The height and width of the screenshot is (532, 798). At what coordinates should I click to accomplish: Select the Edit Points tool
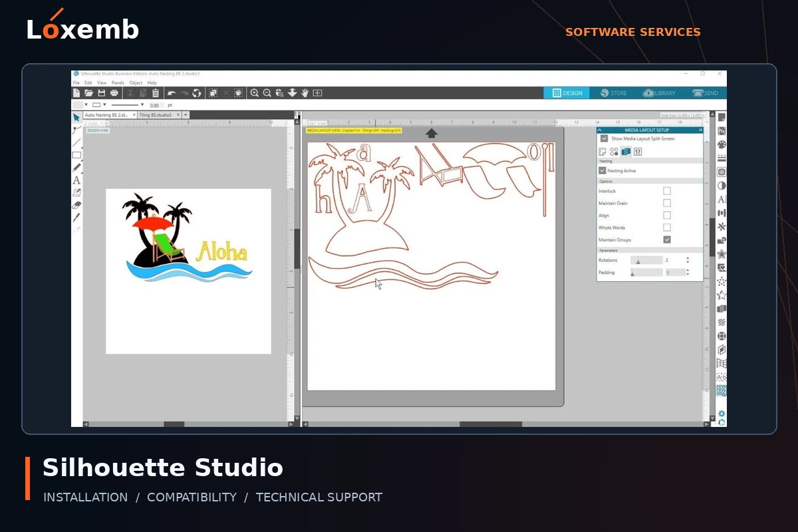[x=77, y=130]
